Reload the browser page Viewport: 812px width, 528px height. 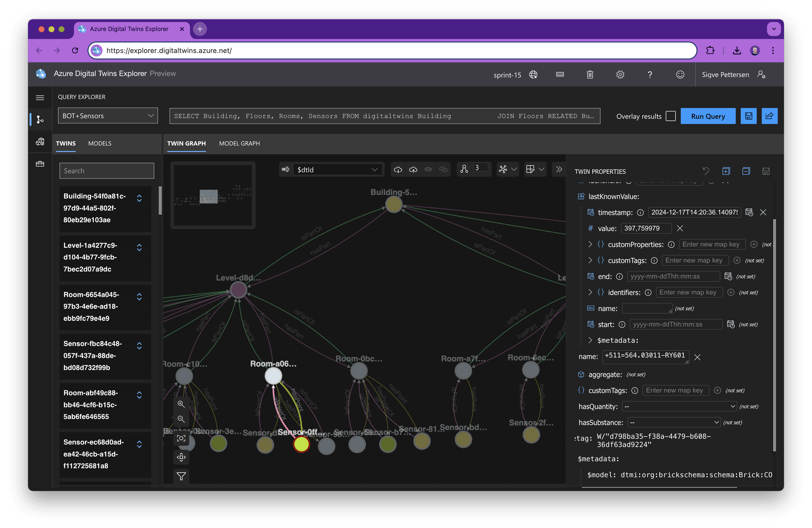click(75, 50)
